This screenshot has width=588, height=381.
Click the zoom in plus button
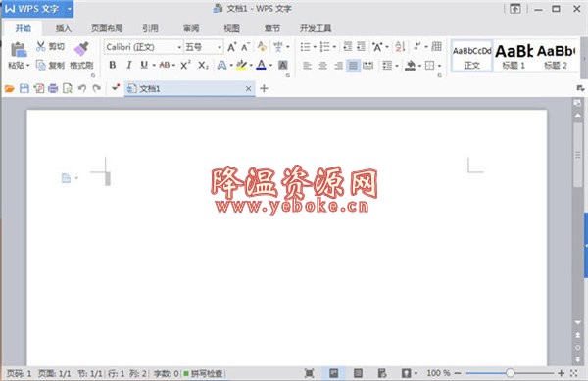point(561,373)
